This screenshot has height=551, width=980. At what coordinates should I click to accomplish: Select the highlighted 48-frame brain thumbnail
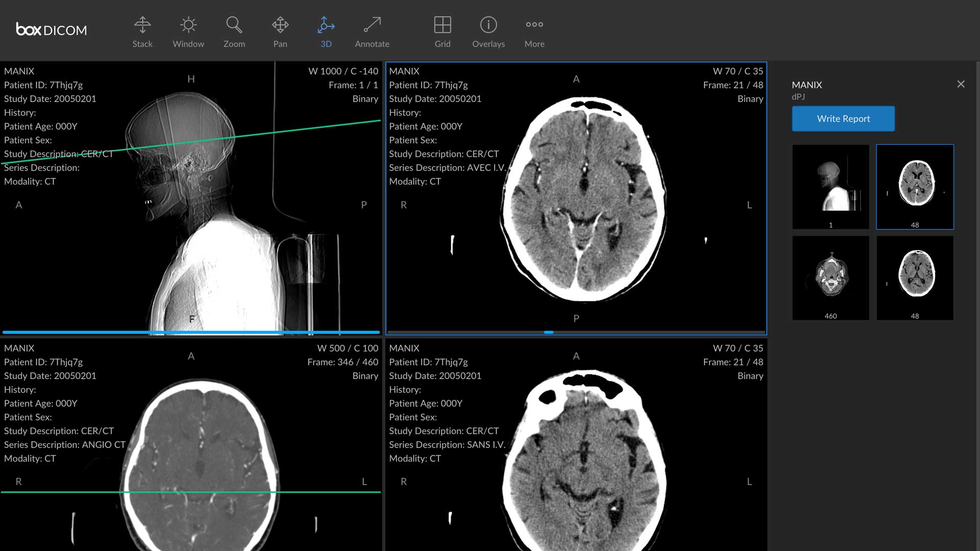point(915,187)
